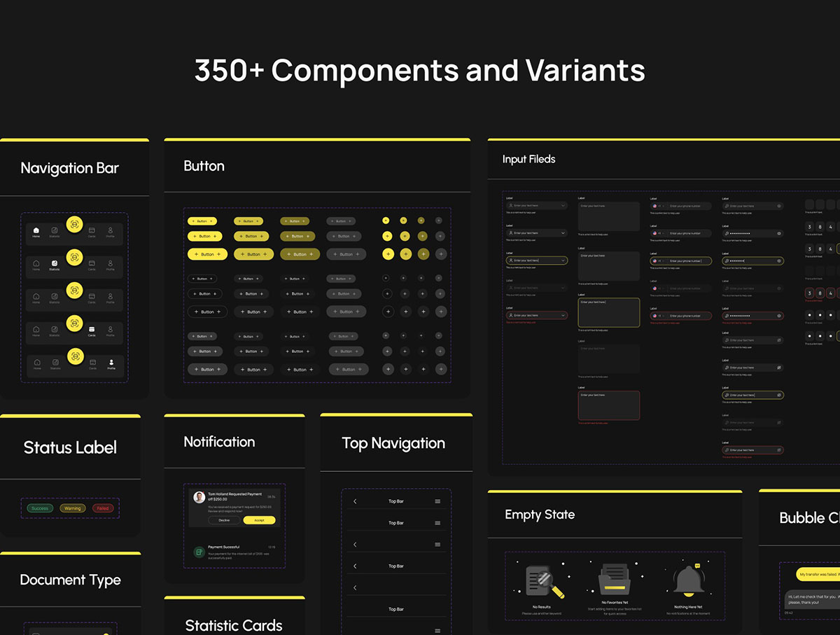Click the red-bordered OTP box showing 3
This screenshot has height=635, width=840.
click(810, 293)
